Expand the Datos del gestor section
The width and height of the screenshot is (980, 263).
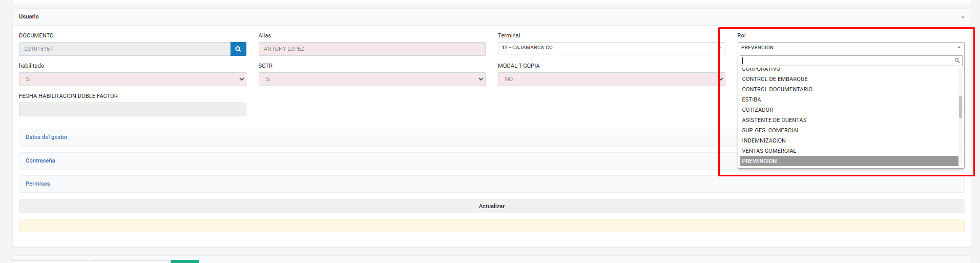(47, 137)
